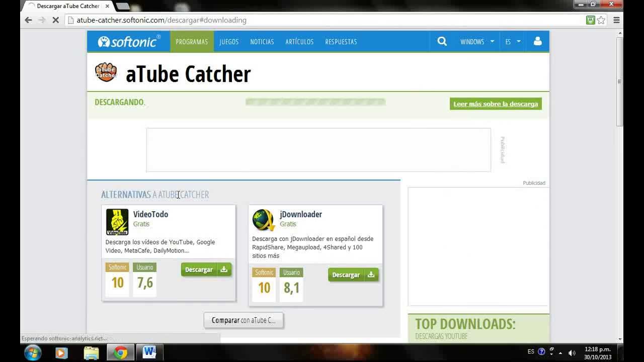The width and height of the screenshot is (644, 362).
Task: Click the jDownloader program icon
Action: tap(264, 220)
